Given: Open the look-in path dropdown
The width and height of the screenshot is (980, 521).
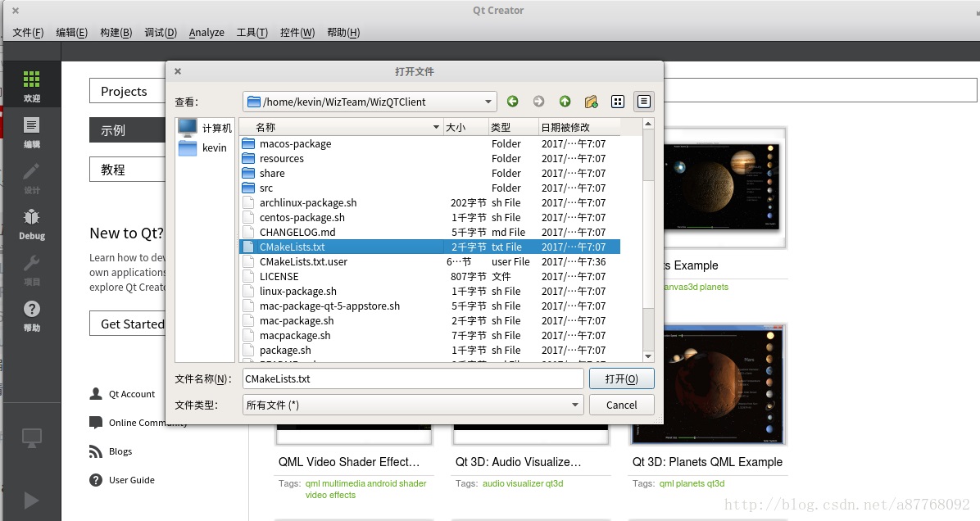Looking at the screenshot, I should click(x=370, y=102).
